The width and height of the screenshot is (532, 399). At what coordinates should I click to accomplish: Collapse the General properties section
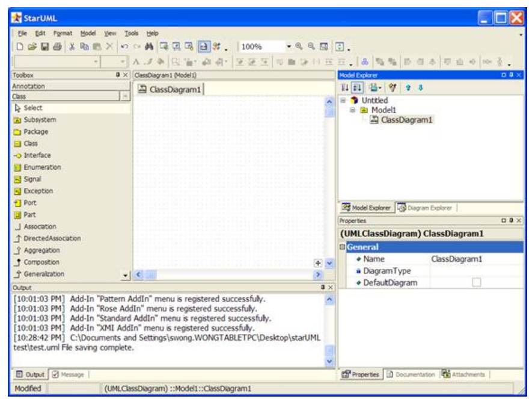[342, 247]
